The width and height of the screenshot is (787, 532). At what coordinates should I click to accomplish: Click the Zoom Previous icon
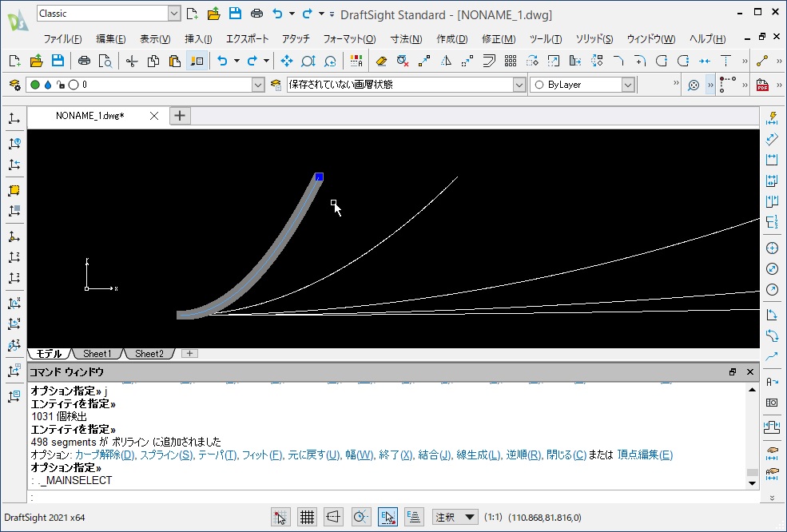(x=330, y=62)
